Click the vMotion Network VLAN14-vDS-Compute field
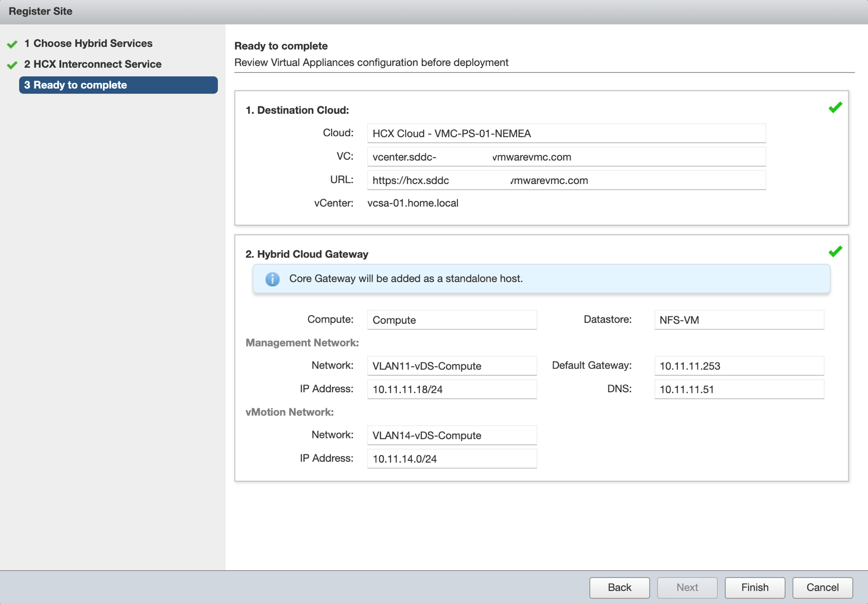 (x=451, y=435)
